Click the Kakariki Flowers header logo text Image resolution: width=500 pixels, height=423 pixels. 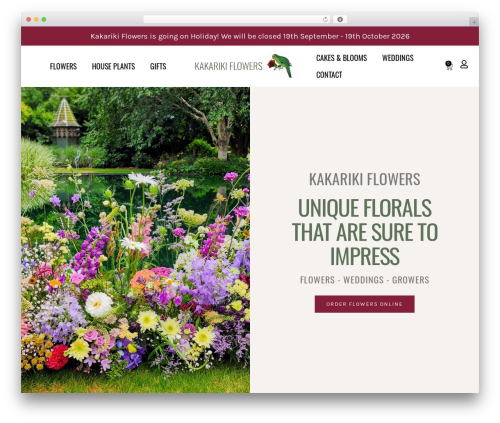click(x=228, y=66)
